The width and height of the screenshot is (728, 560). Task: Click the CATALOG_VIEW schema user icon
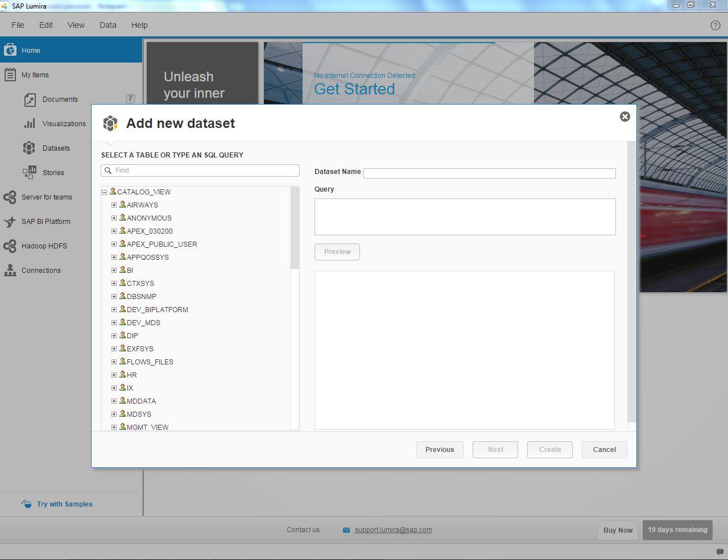(113, 192)
